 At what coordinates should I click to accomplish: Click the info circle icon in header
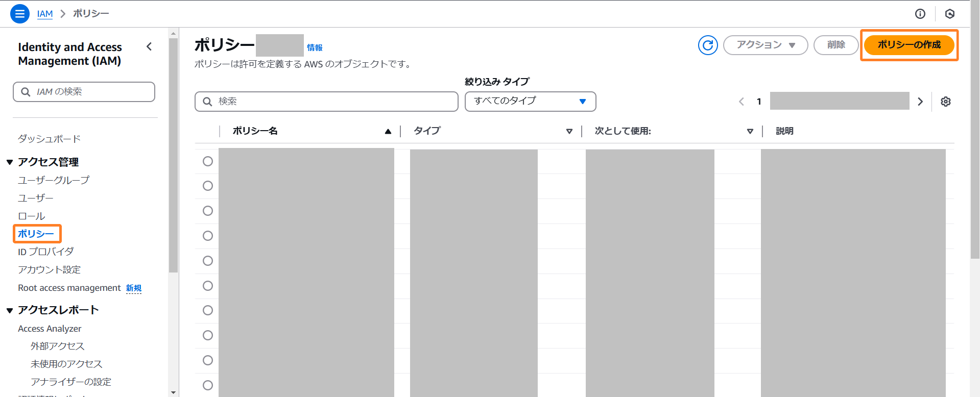pyautogui.click(x=920, y=14)
